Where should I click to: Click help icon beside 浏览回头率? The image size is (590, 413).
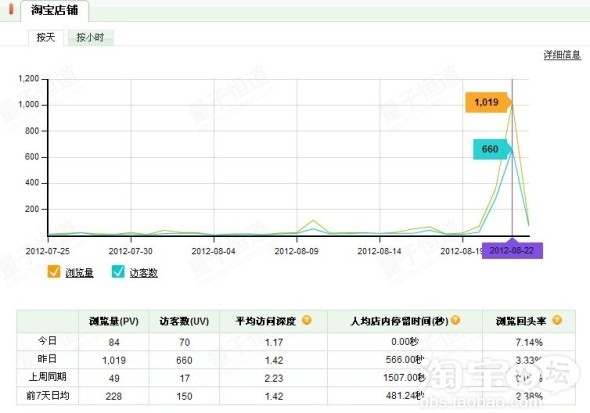tap(557, 320)
